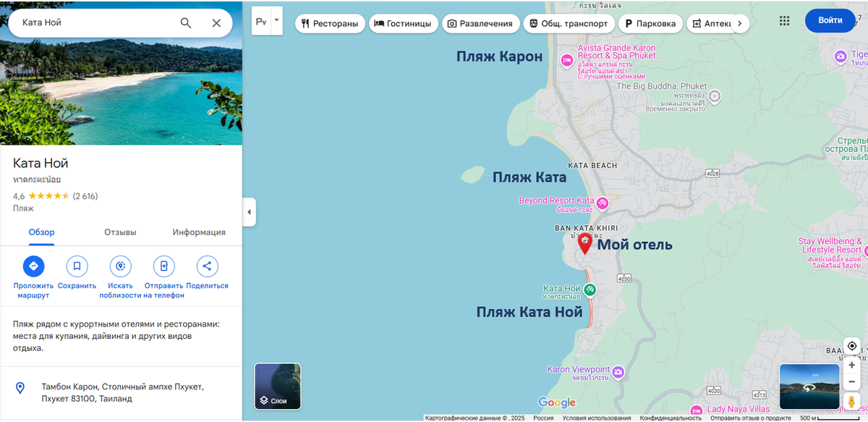Click the Pv button above the map
The image size is (868, 422).
261,22
